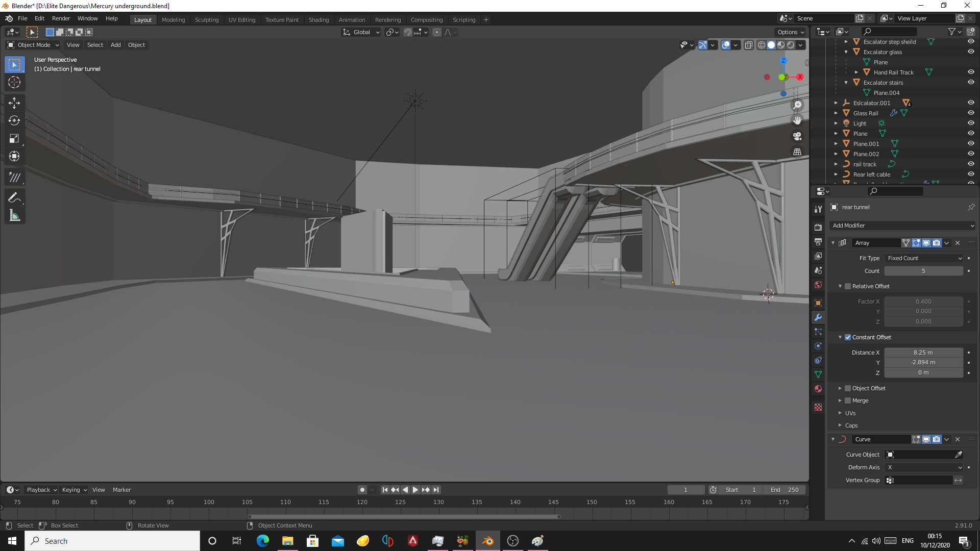Open Object Mode dropdown
Screen dimensions: 980x551
[x=33, y=45]
